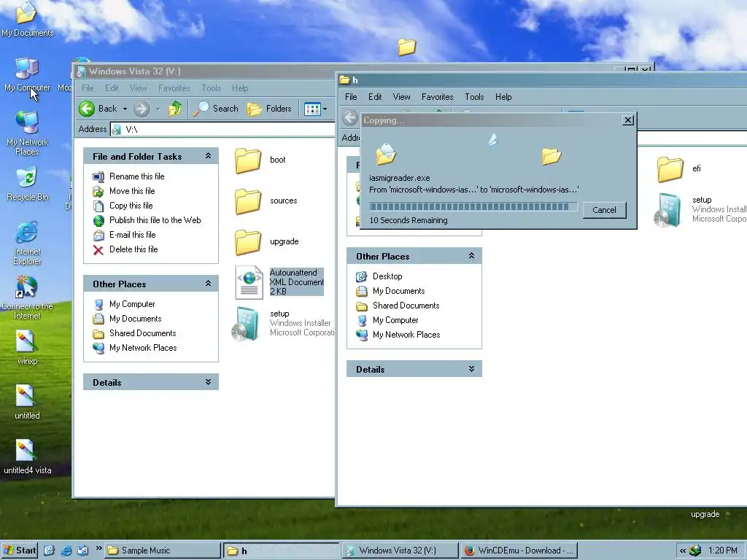The width and height of the screenshot is (747, 560).
Task: Click the Back arrow in Vista 32 window
Action: 88,109
